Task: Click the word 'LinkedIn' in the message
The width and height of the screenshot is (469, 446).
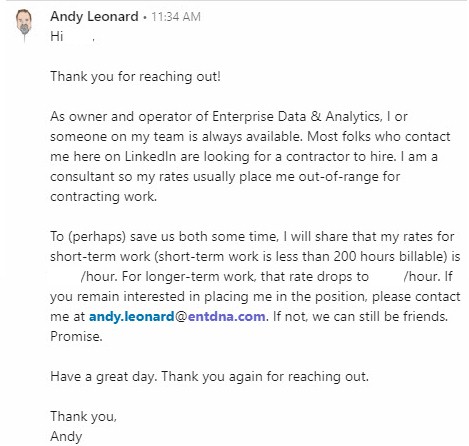Action: pos(150,156)
